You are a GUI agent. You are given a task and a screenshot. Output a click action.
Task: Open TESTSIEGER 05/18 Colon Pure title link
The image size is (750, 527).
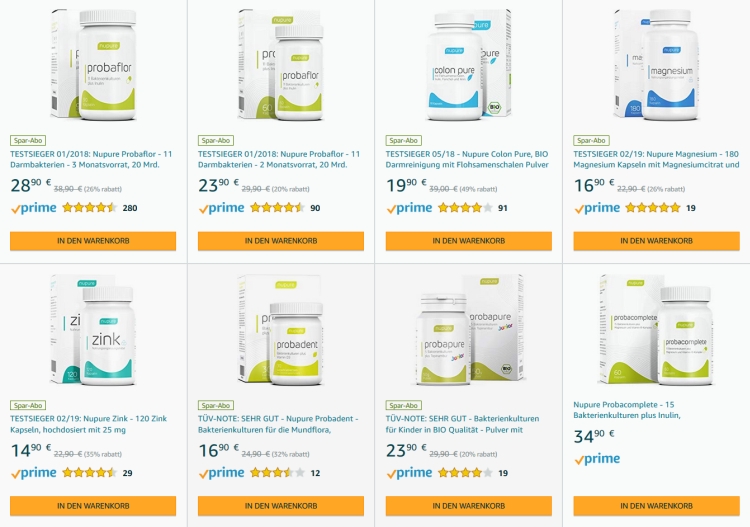coord(467,159)
